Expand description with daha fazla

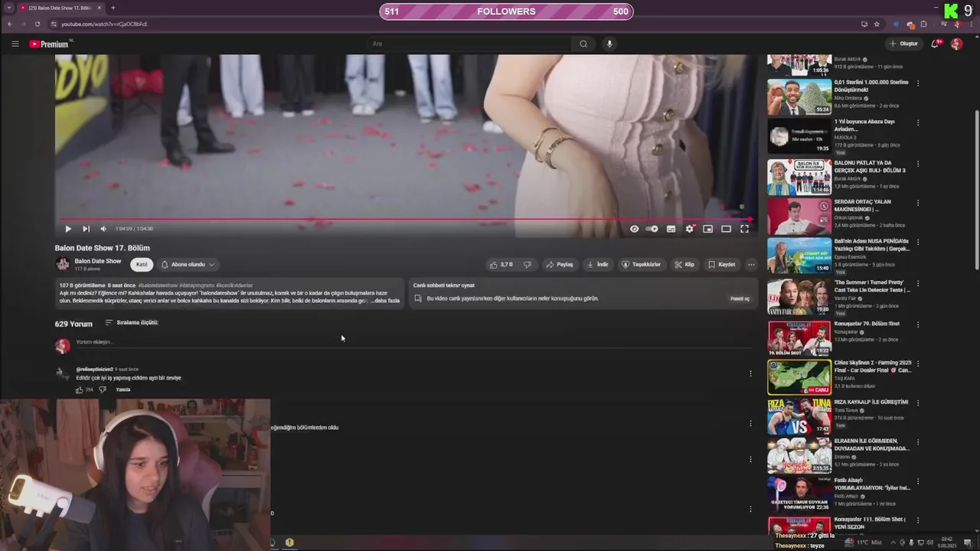point(386,301)
